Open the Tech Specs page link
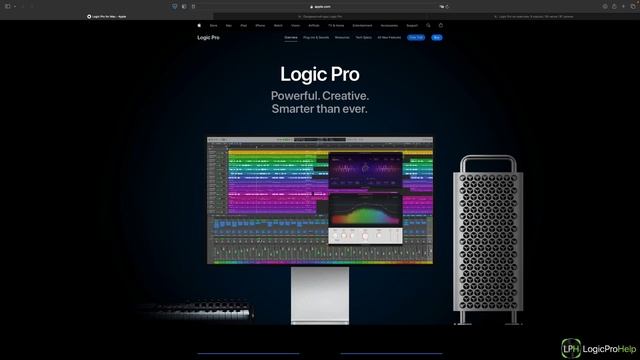This screenshot has height=360, width=640. click(363, 38)
